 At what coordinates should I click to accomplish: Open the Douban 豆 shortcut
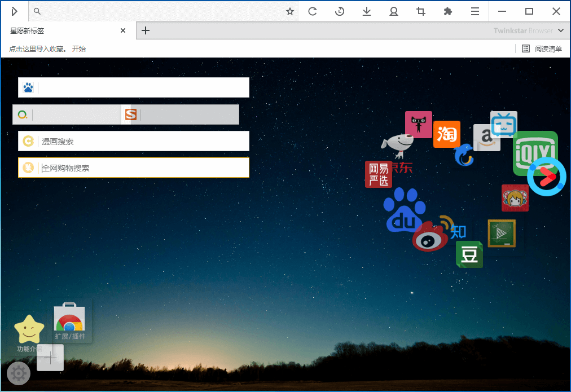coord(469,254)
